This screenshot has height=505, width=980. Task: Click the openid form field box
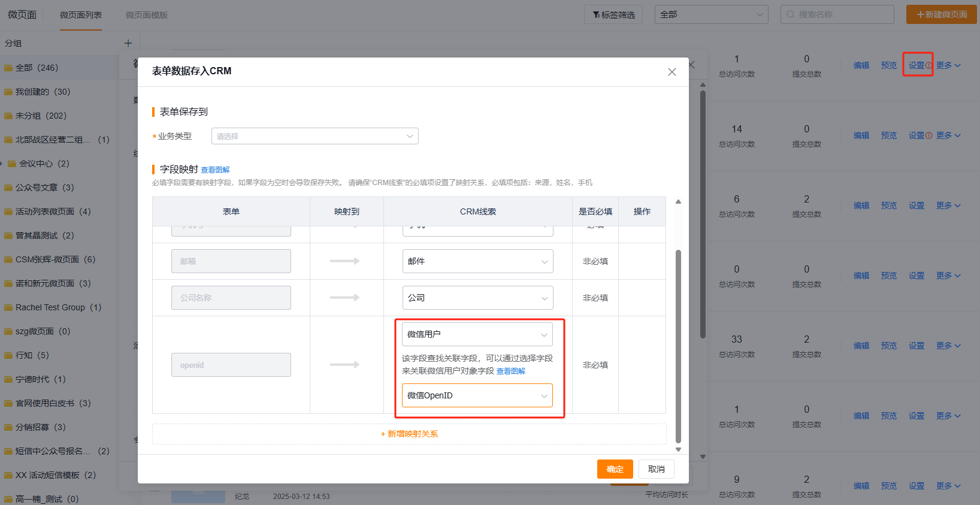tap(231, 365)
